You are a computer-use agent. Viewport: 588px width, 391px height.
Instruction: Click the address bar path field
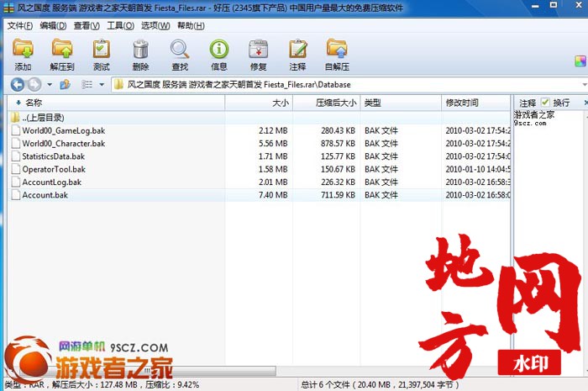tap(347, 84)
